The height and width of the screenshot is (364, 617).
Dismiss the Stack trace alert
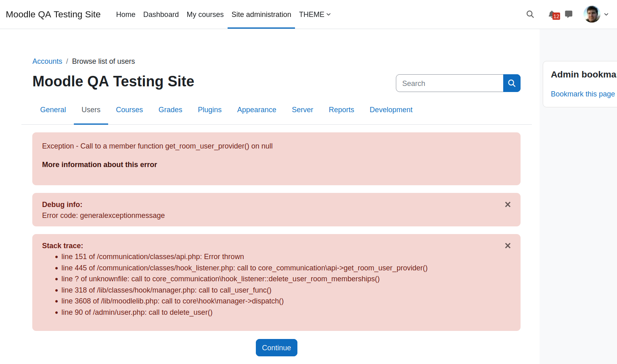(x=508, y=246)
